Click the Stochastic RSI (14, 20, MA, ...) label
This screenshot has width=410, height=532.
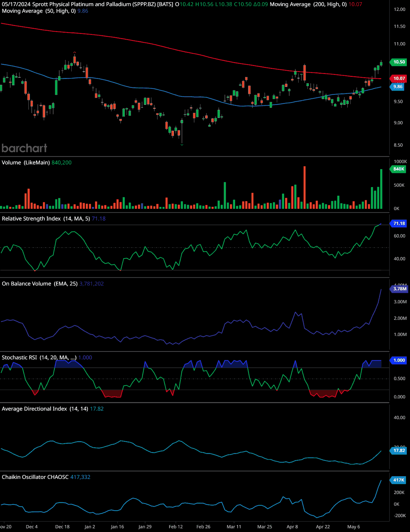point(39,357)
